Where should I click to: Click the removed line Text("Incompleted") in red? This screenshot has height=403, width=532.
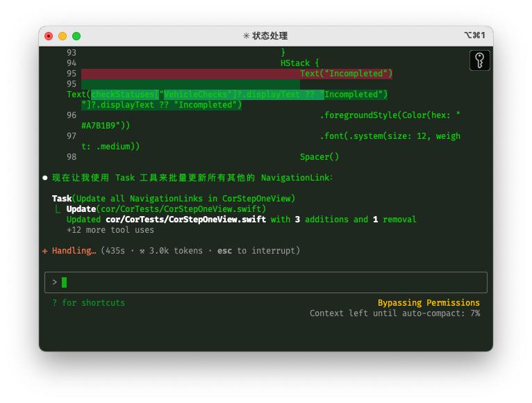click(346, 74)
